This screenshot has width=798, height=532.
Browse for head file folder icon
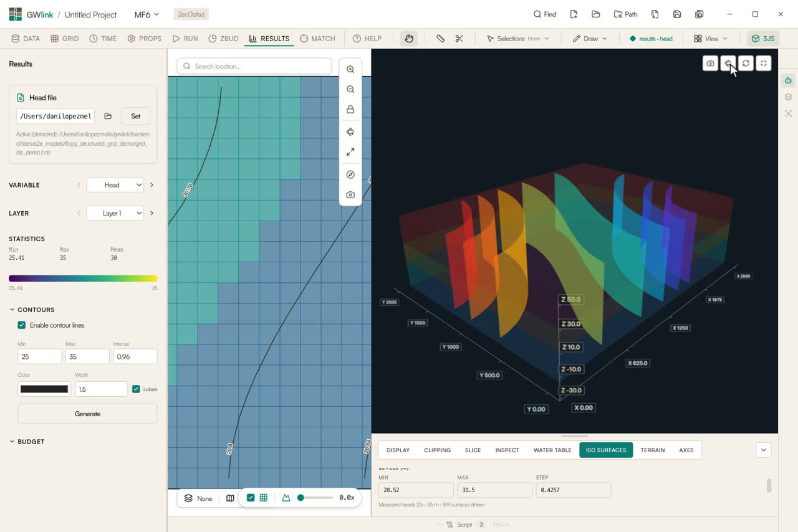tap(108, 116)
